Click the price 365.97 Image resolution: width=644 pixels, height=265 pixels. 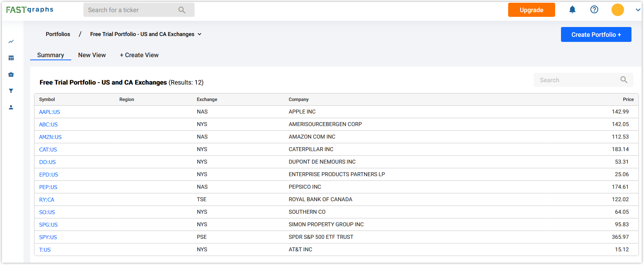pyautogui.click(x=621, y=237)
